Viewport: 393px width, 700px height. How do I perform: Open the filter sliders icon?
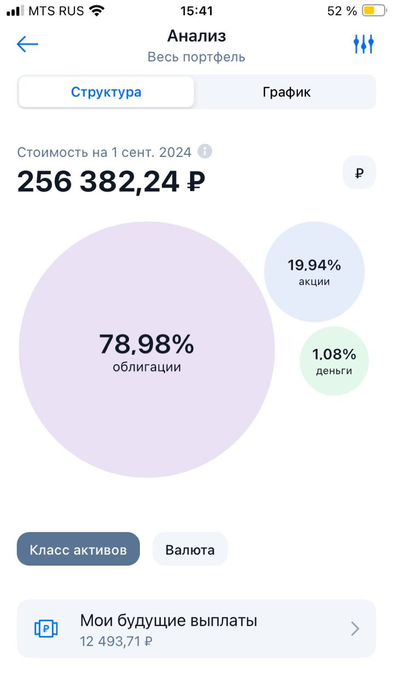[x=364, y=44]
